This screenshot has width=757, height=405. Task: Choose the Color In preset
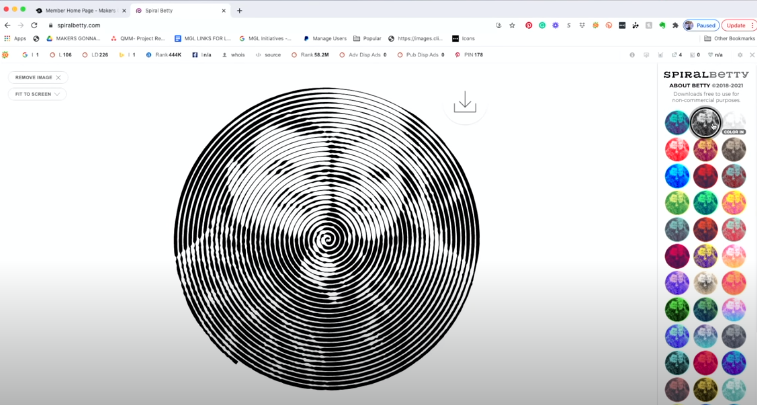pyautogui.click(x=734, y=123)
